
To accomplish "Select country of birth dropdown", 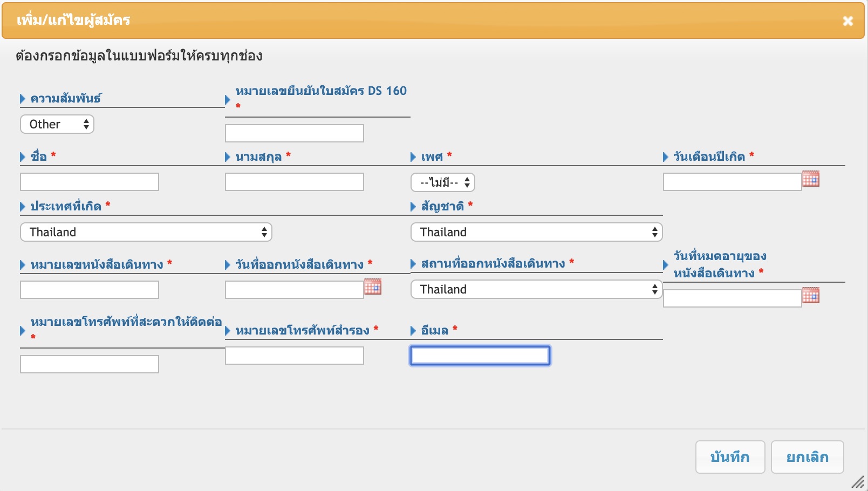I will 146,233.
